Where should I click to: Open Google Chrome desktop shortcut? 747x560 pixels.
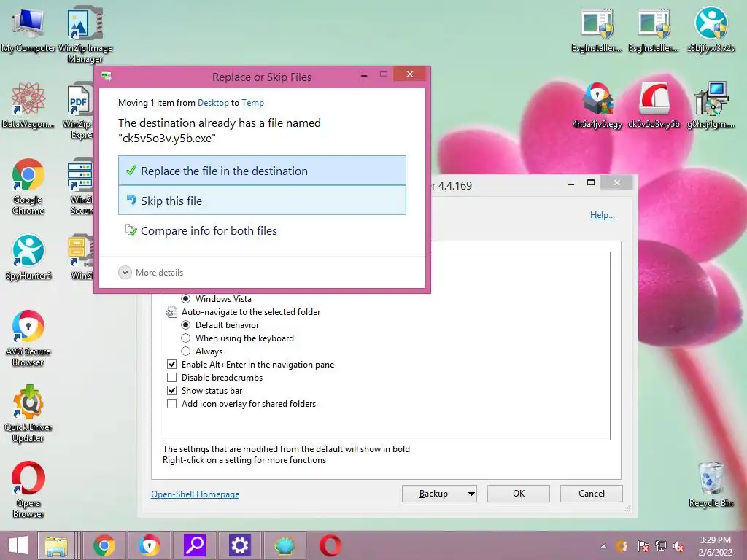click(28, 187)
